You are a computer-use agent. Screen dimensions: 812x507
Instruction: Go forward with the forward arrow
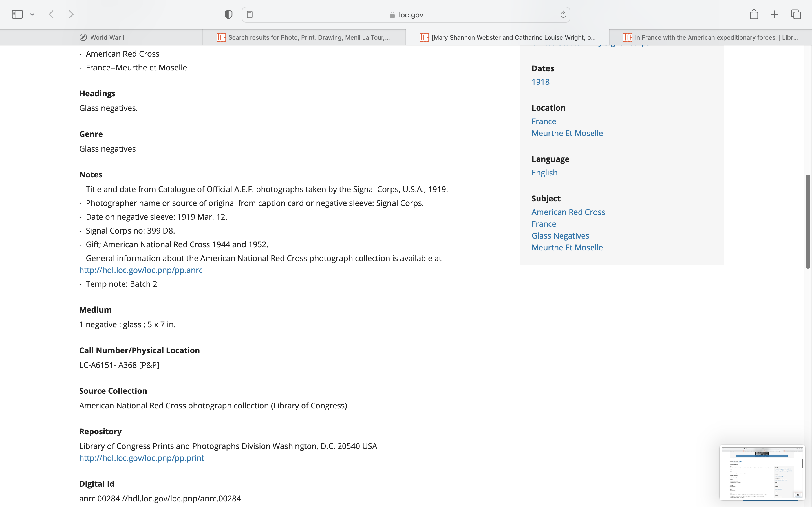click(x=71, y=14)
